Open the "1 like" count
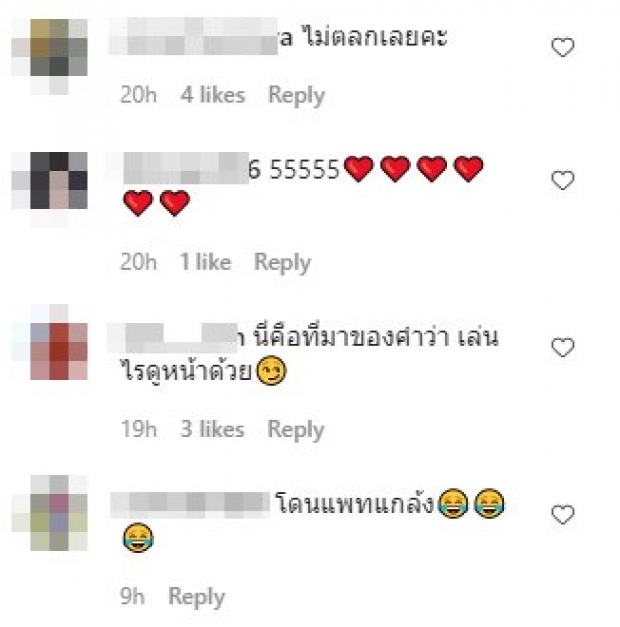The height and width of the screenshot is (627, 620). [x=206, y=262]
